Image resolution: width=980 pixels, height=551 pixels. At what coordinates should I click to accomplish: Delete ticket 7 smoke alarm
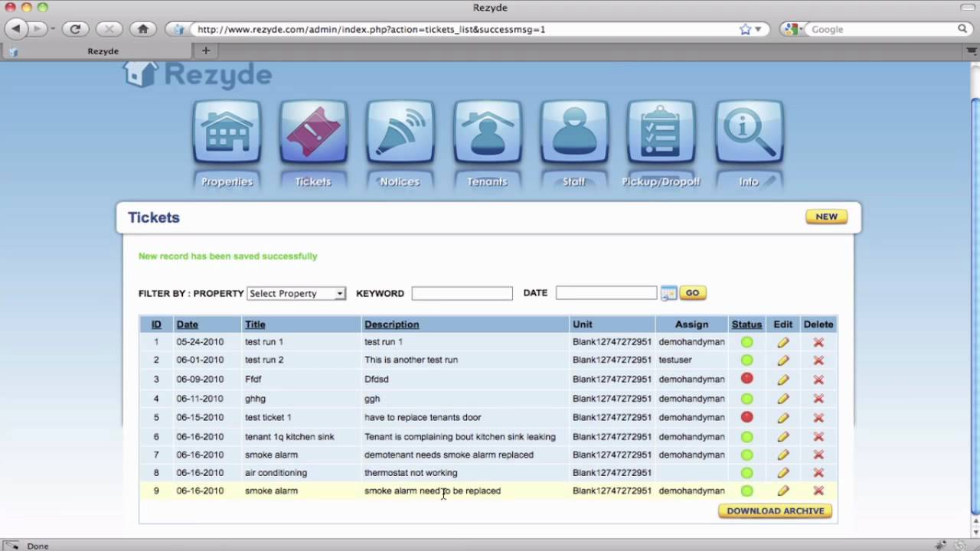tap(818, 455)
